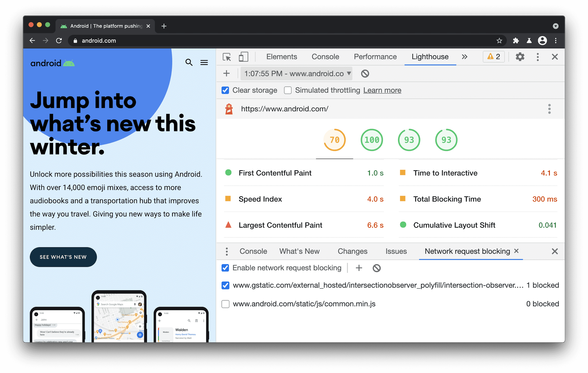588x373 pixels.
Task: Expand the bottom panel overflow menu
Action: [x=226, y=252]
